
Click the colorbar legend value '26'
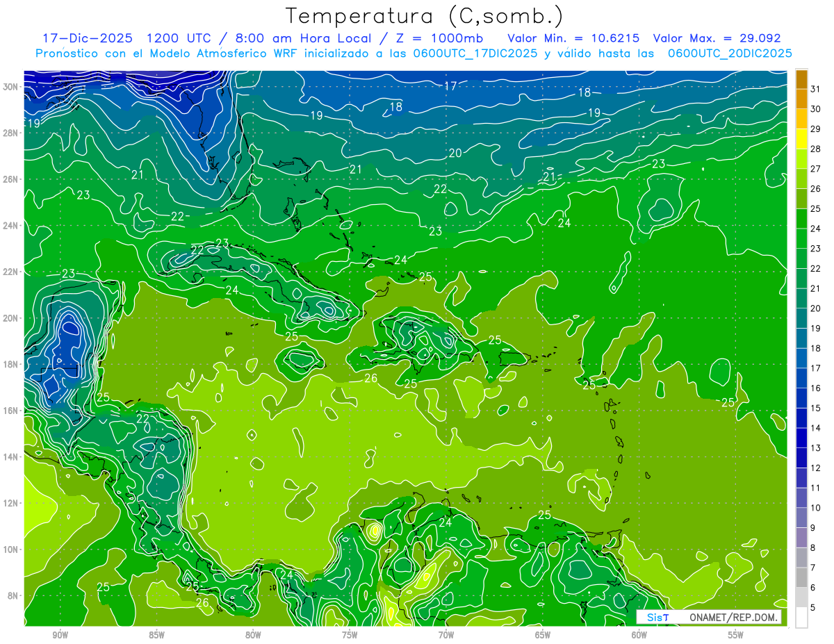[816, 189]
